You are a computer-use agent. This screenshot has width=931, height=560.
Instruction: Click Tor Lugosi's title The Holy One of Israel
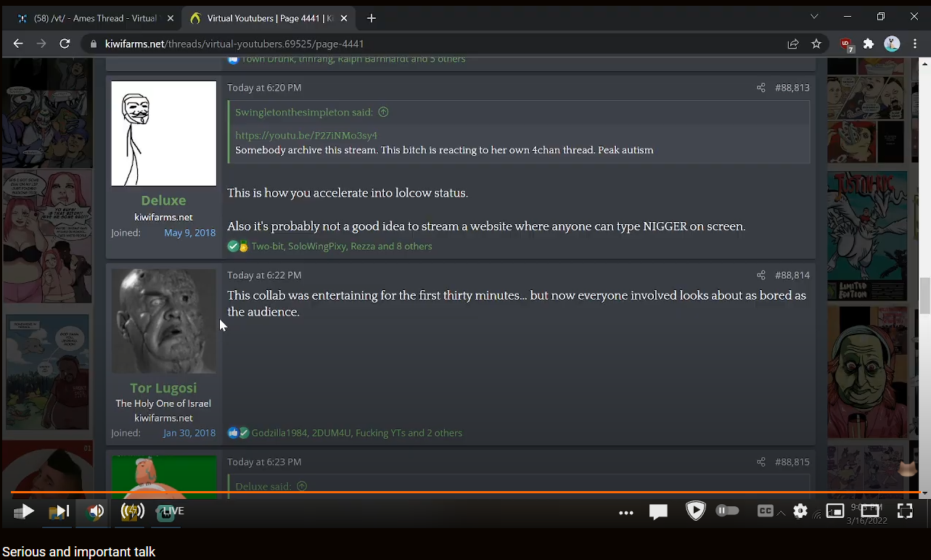pyautogui.click(x=163, y=404)
